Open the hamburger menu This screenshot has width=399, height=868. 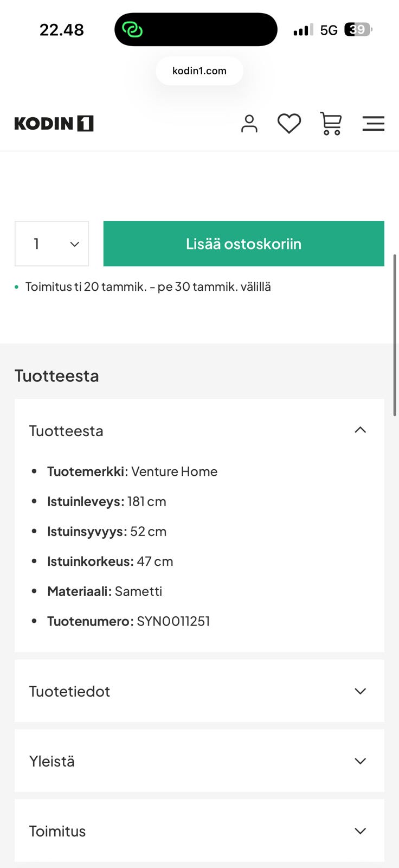[x=373, y=124]
